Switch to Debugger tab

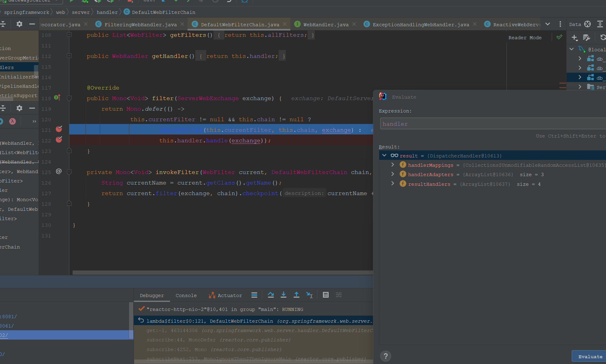click(x=152, y=296)
